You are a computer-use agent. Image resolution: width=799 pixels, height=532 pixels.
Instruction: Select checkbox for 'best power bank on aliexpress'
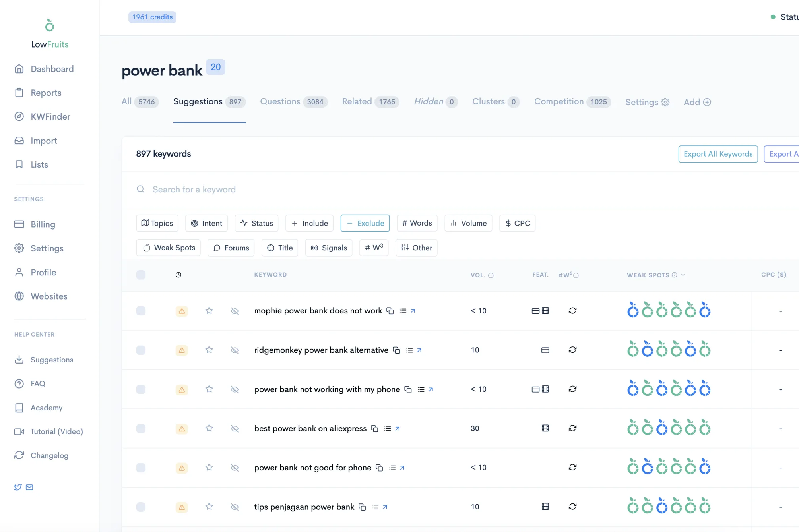coord(141,428)
